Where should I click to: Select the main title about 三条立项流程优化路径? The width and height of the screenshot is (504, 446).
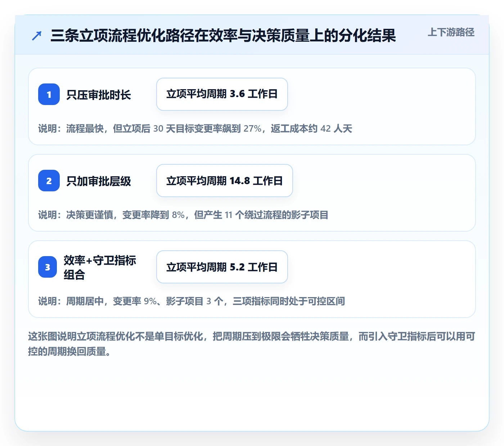point(223,36)
